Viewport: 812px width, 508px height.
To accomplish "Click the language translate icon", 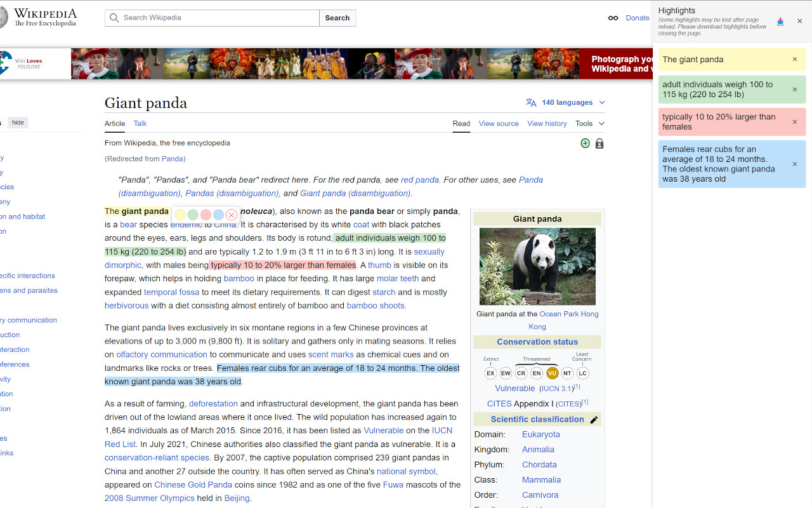I will click(x=531, y=102).
